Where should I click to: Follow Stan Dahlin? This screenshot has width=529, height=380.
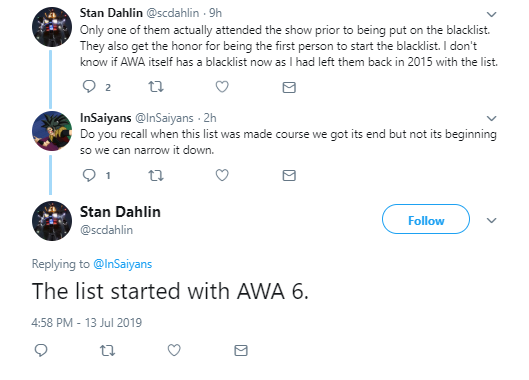[426, 219]
